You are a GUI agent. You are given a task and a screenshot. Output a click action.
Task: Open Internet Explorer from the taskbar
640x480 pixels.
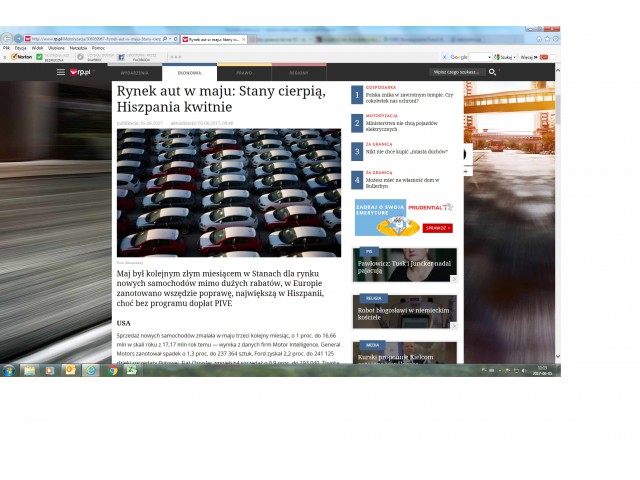point(91,370)
